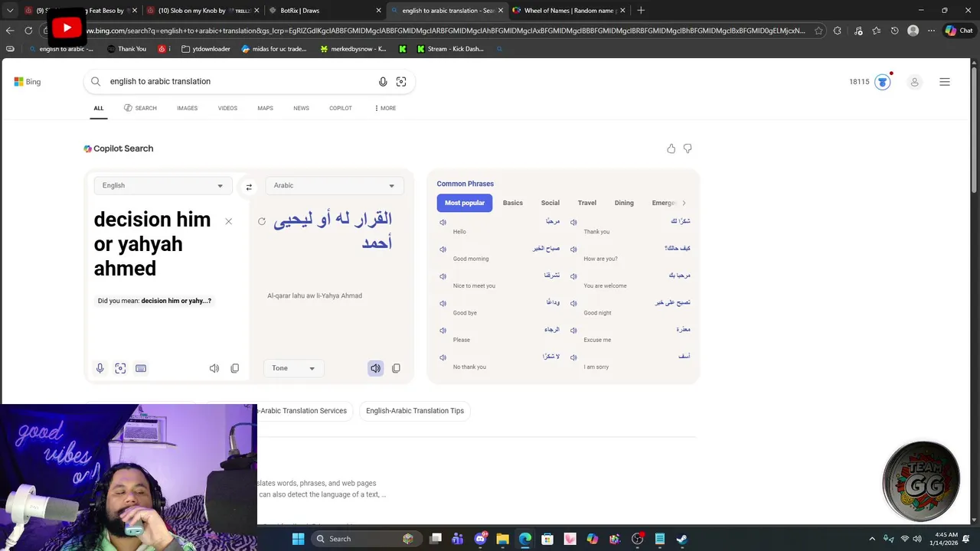Image resolution: width=980 pixels, height=551 pixels.
Task: Open English-Arabic Translation Tips chip
Action: click(x=415, y=411)
